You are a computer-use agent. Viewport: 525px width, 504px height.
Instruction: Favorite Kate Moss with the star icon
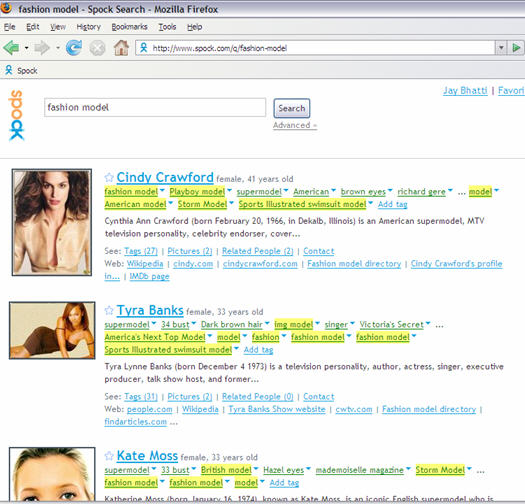click(109, 456)
